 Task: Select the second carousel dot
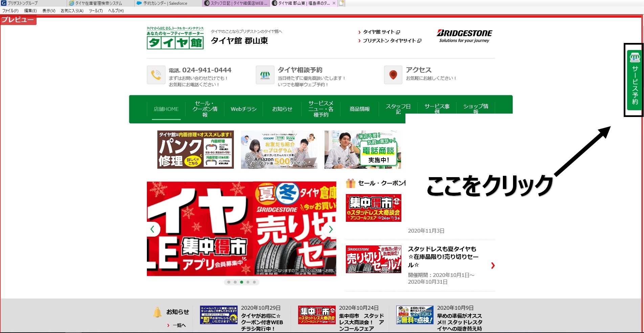(235, 282)
